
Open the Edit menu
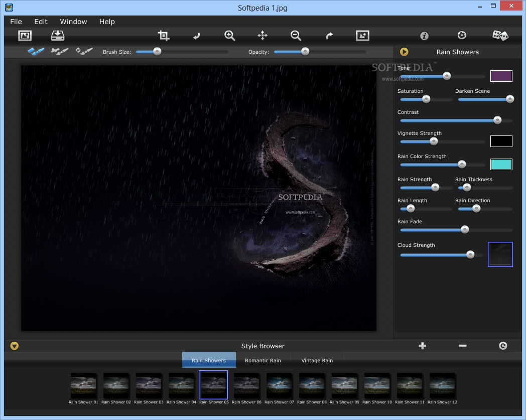pos(41,22)
